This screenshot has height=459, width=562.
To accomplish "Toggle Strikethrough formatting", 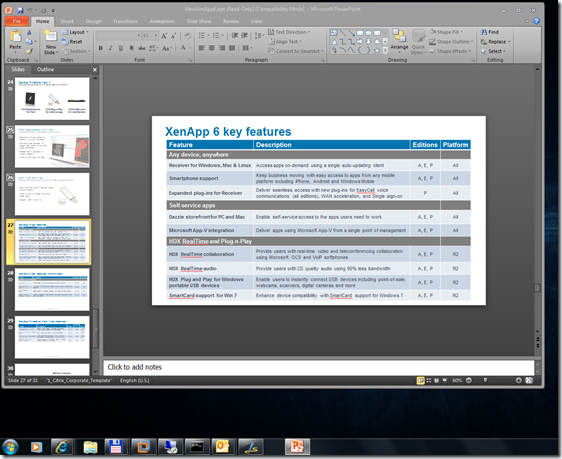I will tap(142, 48).
